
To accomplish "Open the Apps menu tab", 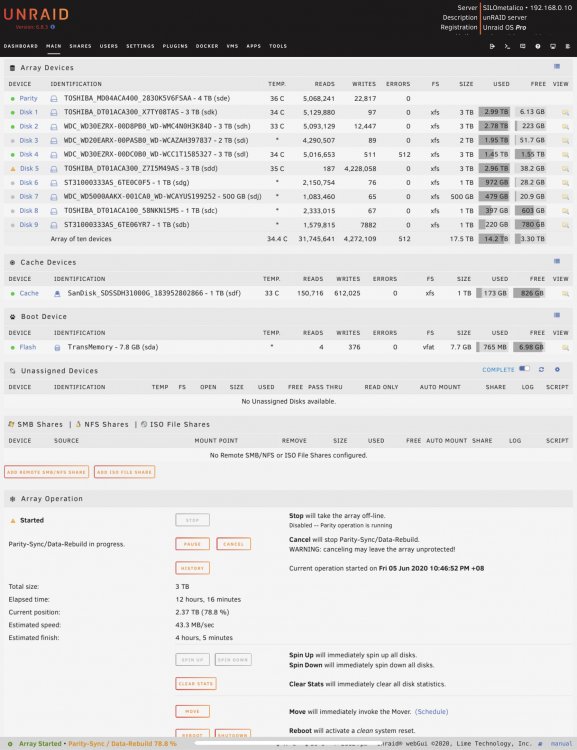I will (254, 46).
